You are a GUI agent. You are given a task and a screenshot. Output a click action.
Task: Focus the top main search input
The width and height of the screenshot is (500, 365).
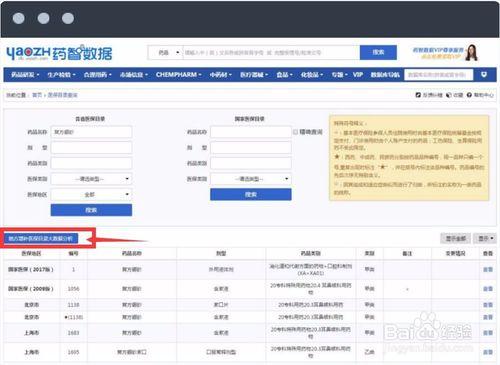click(271, 52)
